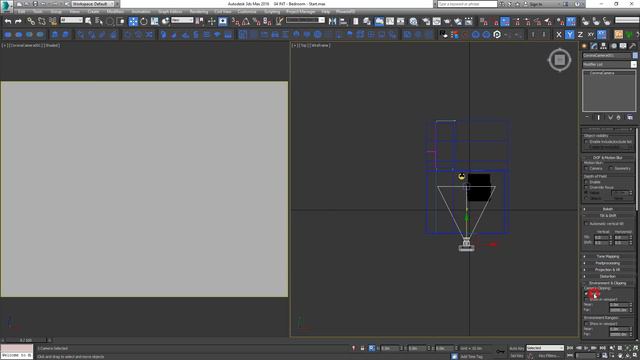Screen dimensions: 640x360
Task: Click the Redo arrow in main toolbar
Action: tap(18, 21)
